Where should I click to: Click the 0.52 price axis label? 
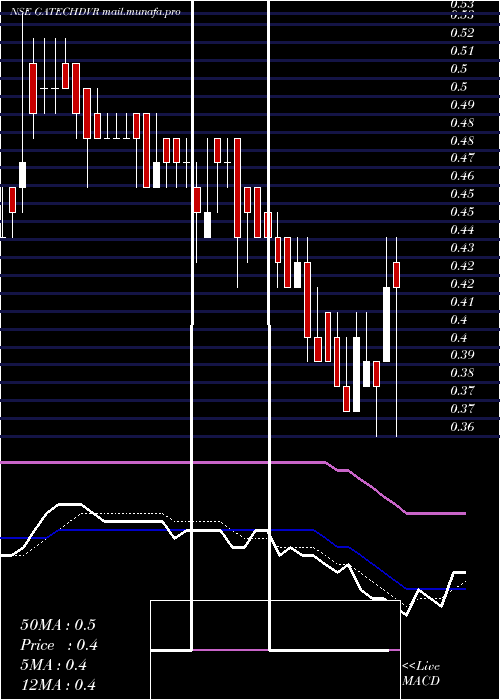pos(462,33)
